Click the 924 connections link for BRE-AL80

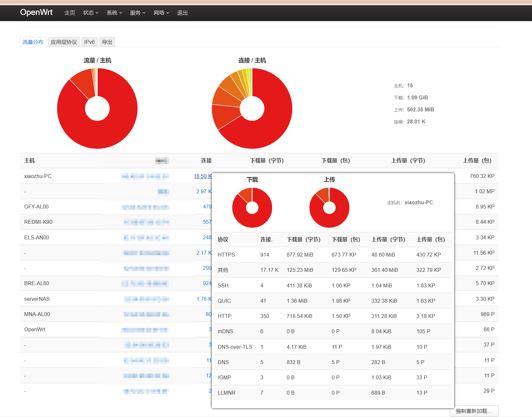pyautogui.click(x=207, y=283)
